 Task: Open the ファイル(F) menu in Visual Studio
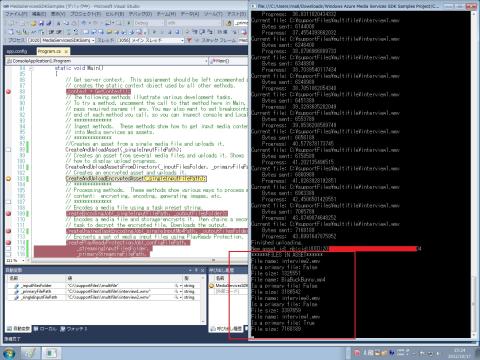pyautogui.click(x=16, y=14)
